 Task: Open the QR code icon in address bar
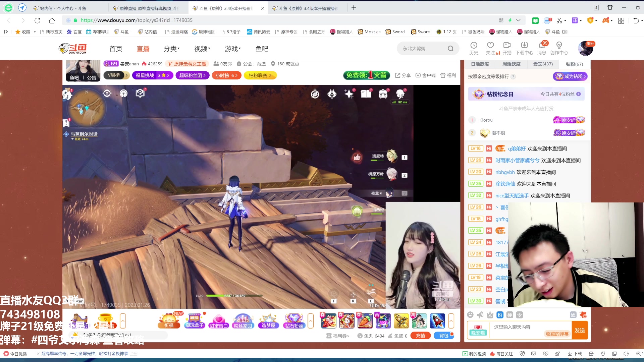[501, 20]
